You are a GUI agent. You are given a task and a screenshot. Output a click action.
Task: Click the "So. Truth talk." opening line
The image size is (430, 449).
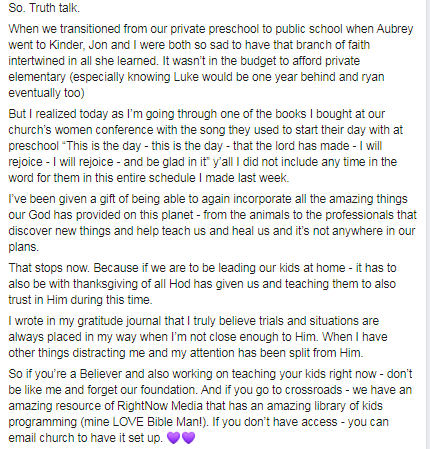44,8
